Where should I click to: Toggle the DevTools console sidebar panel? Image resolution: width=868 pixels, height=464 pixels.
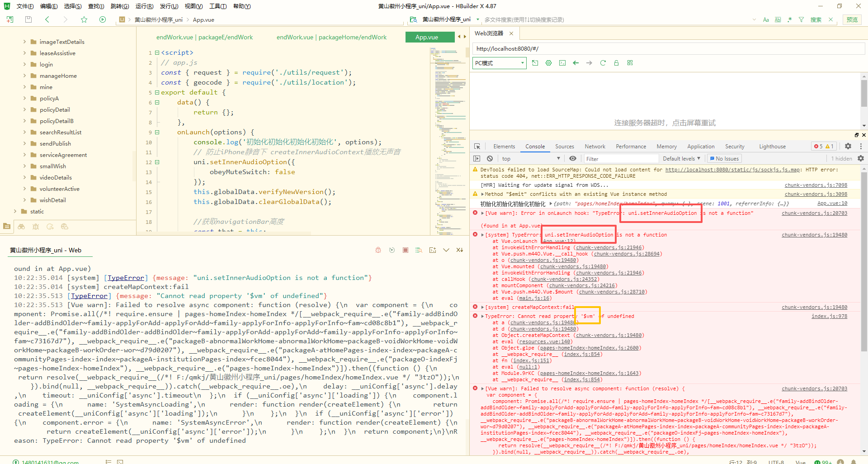[x=477, y=159]
